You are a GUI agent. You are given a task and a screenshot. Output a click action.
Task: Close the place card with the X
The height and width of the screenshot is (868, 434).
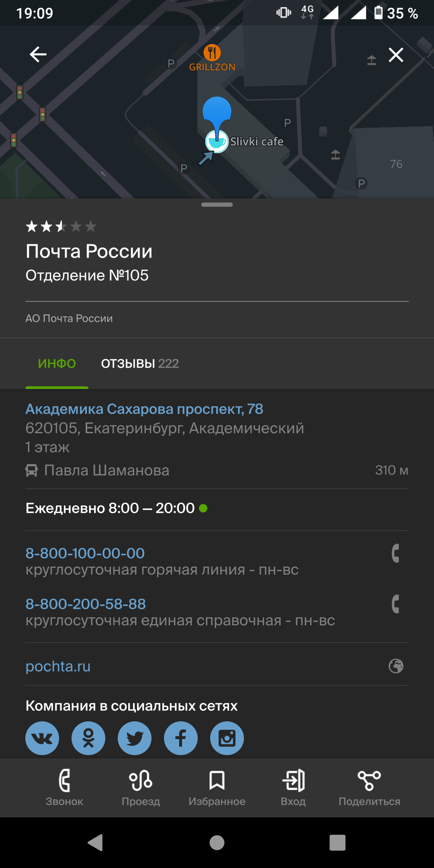point(396,55)
